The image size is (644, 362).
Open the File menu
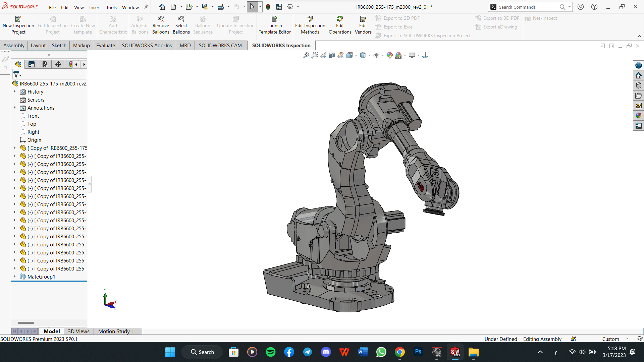pos(52,7)
